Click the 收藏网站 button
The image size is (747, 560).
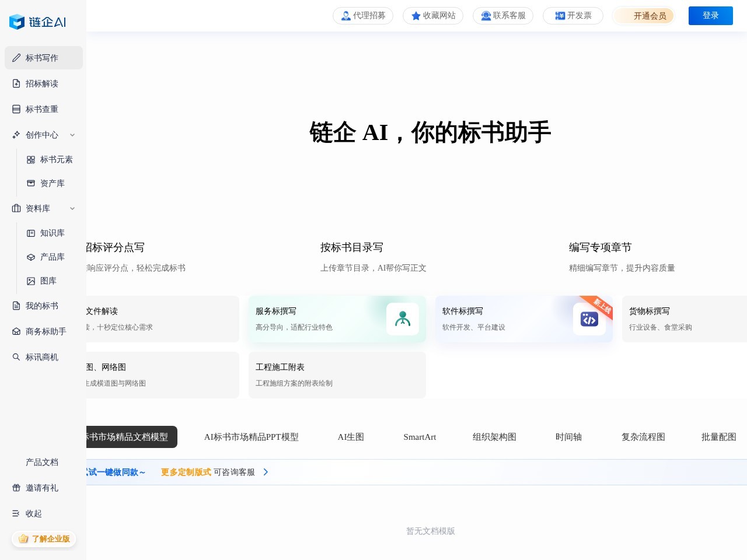pyautogui.click(x=433, y=16)
